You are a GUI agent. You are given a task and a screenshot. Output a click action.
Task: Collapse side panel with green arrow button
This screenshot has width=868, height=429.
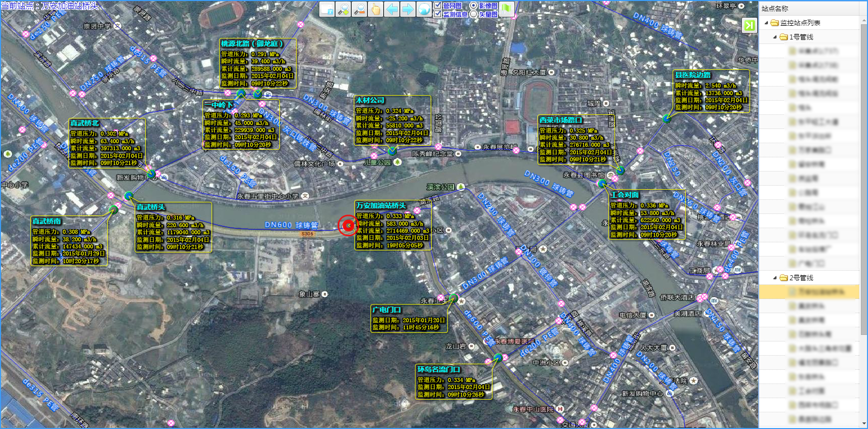point(749,25)
